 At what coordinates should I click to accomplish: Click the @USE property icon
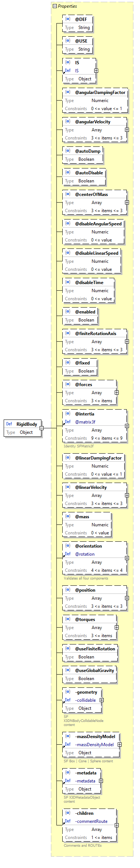(x=68, y=41)
